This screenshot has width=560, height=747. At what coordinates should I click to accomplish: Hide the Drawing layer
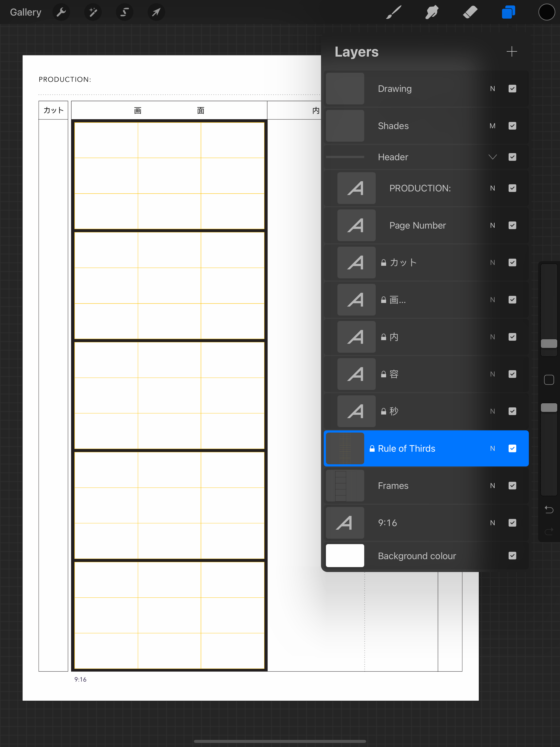click(x=512, y=89)
